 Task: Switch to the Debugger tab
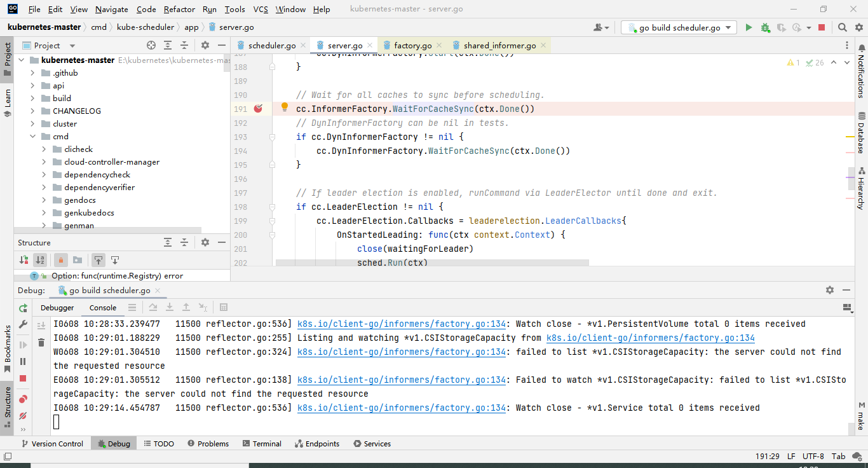coord(57,308)
